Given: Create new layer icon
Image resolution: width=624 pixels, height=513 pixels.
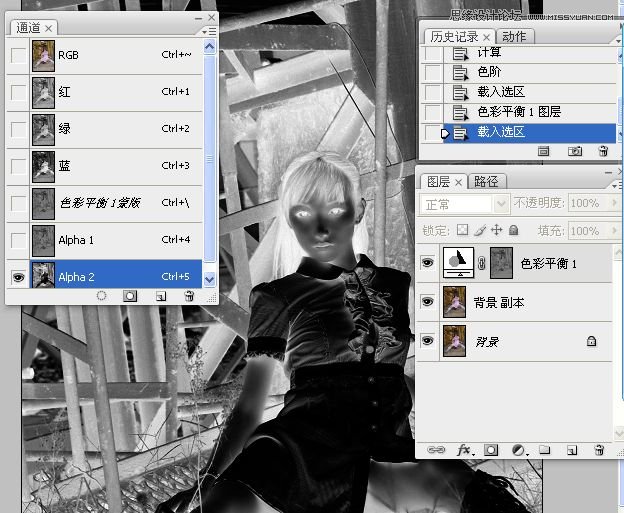Looking at the screenshot, I should point(572,450).
